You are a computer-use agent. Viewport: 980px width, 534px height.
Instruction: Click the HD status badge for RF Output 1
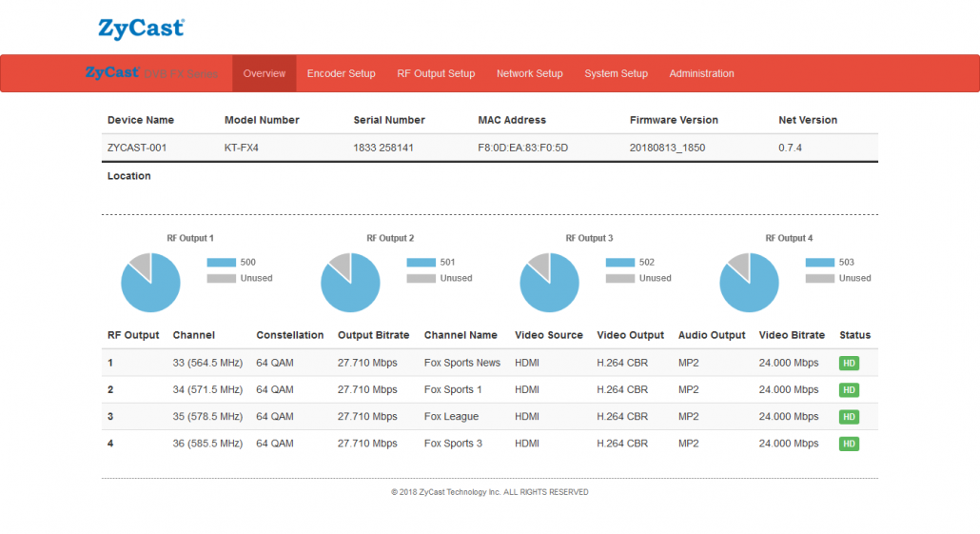coord(849,363)
